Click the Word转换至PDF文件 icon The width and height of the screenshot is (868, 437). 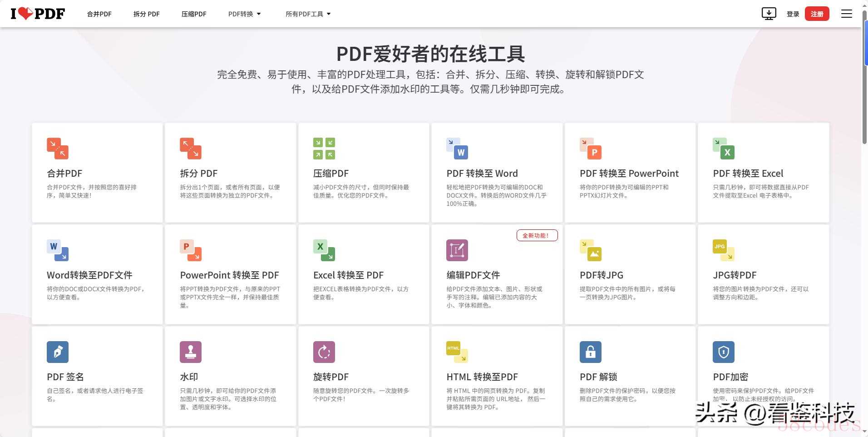point(58,250)
